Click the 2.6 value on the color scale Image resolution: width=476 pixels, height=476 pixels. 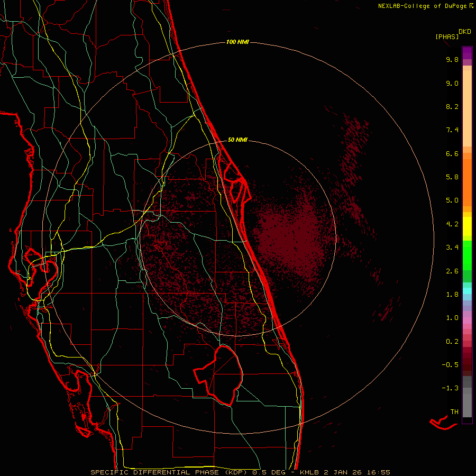click(x=452, y=271)
